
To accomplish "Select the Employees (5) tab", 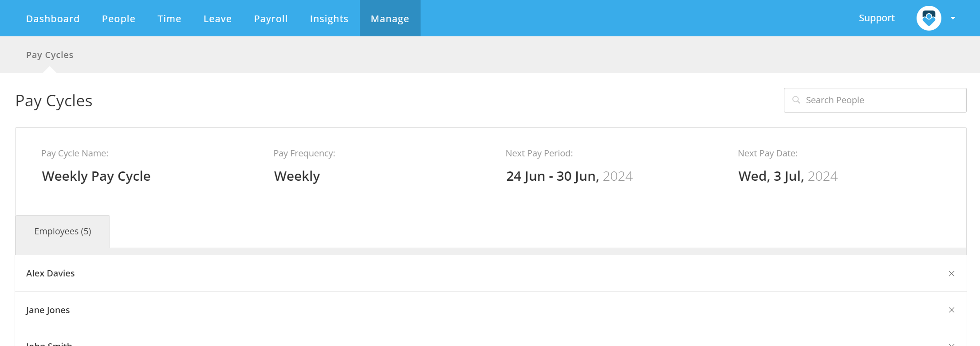I will (63, 232).
